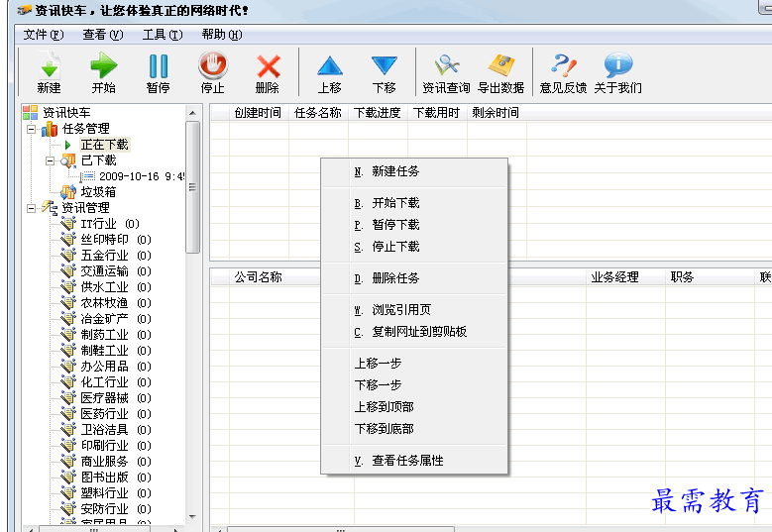Choose 浏览引用页 in context menu
Viewport: 772px width, 532px height.
[x=414, y=310]
